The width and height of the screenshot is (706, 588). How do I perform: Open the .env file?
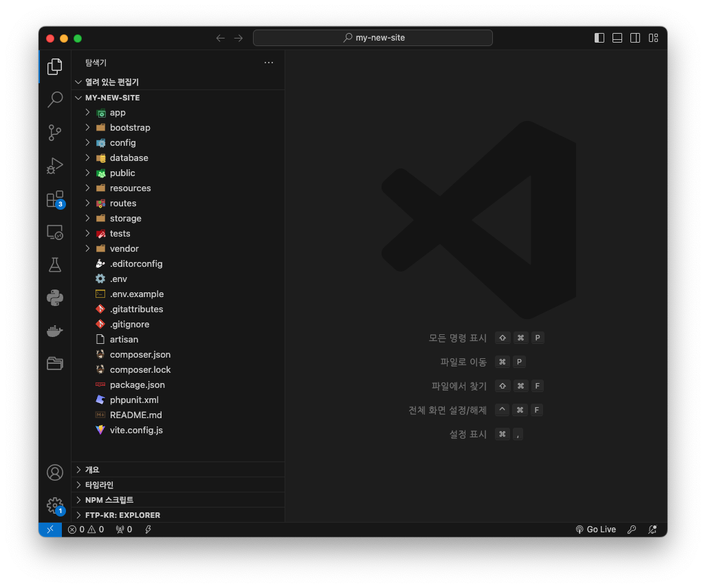point(179,279)
